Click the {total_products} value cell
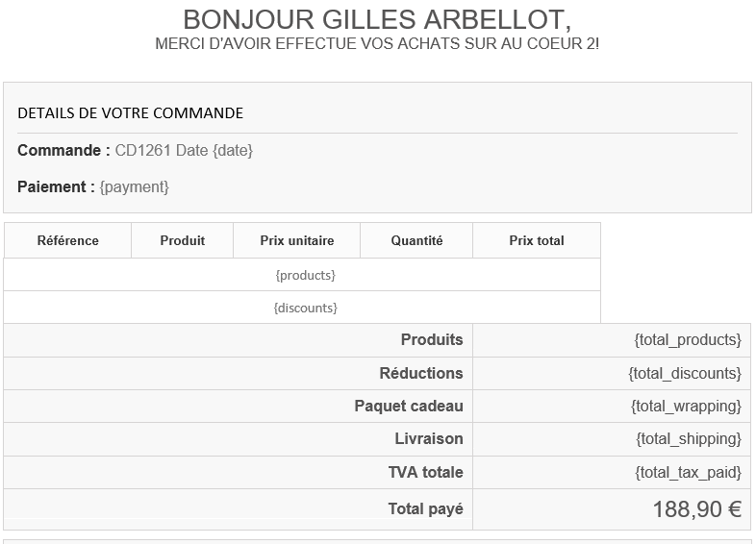 [688, 340]
